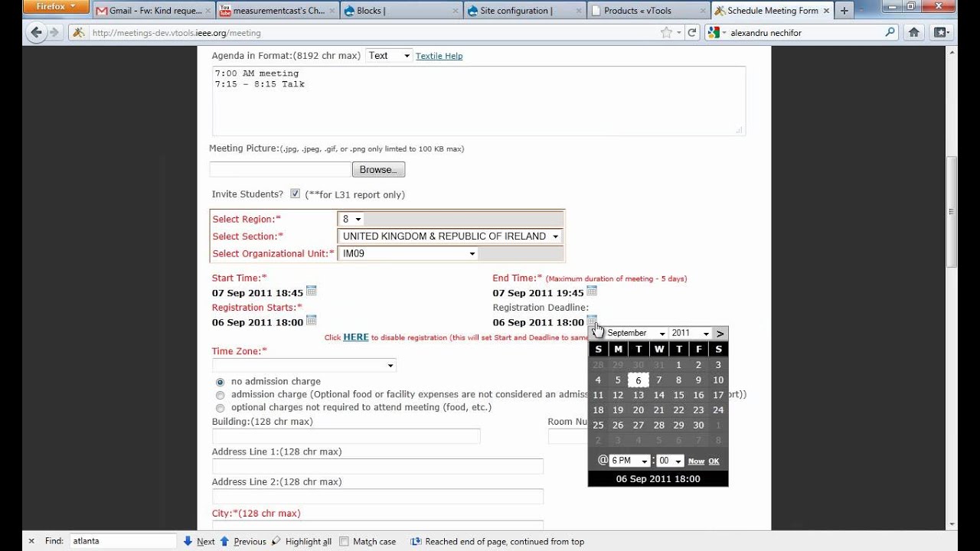Enable the Match case checkbox
980x551 pixels.
tap(344, 541)
